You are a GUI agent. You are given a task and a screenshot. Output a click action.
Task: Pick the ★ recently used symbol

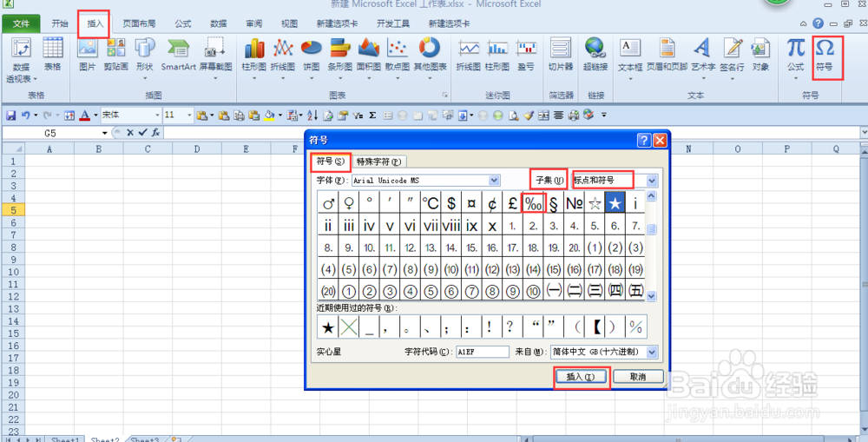click(328, 327)
